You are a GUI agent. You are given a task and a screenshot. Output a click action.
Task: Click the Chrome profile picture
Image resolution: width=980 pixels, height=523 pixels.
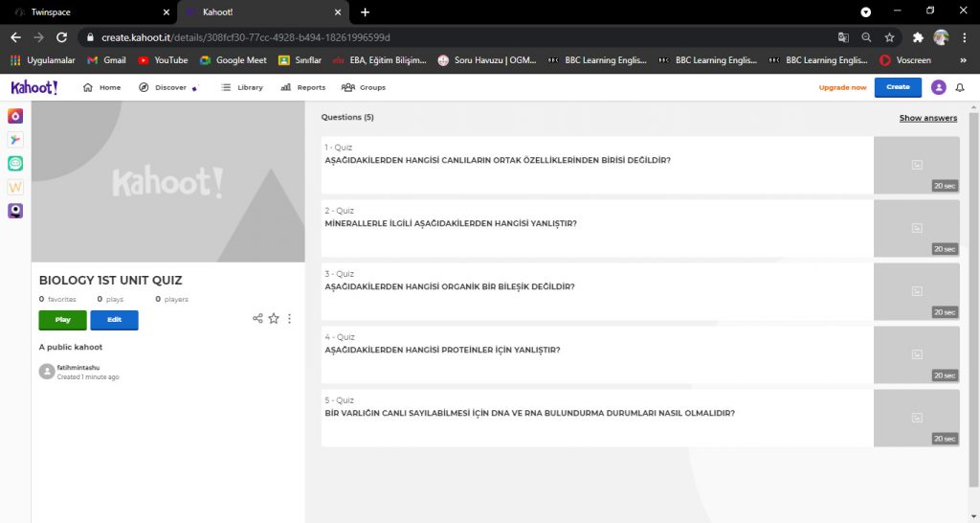click(x=942, y=37)
